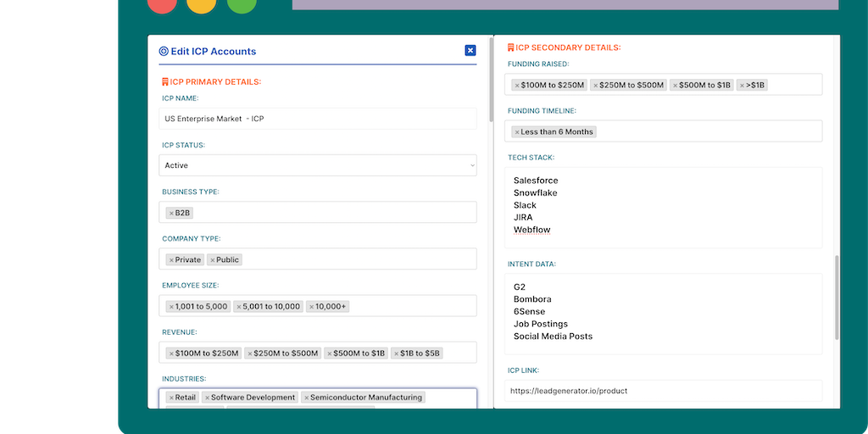Remove the Private company type tag
The height and width of the screenshot is (434, 868).
(170, 260)
